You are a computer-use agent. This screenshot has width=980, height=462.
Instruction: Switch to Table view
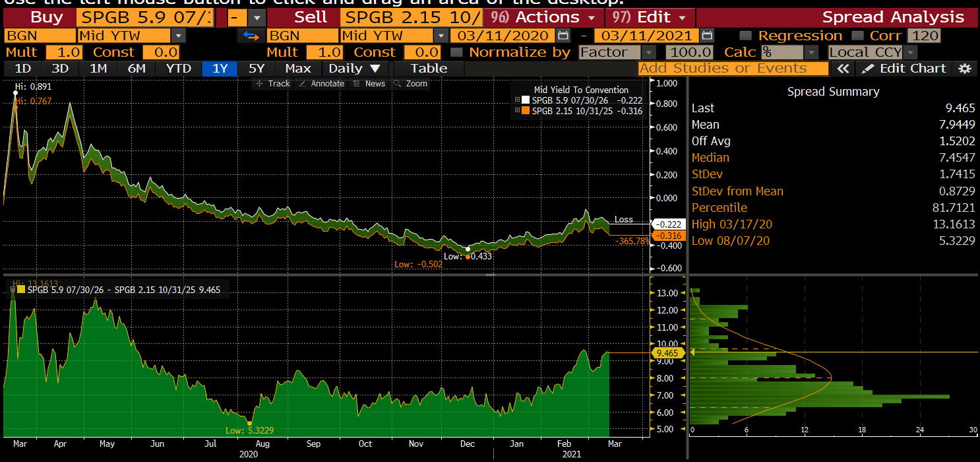point(429,69)
